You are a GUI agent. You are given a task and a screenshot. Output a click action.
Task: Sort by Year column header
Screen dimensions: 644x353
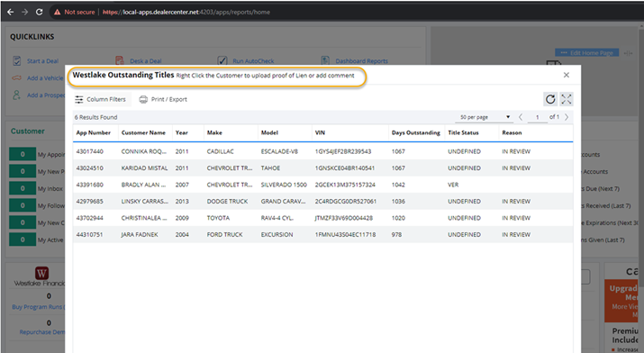point(182,132)
